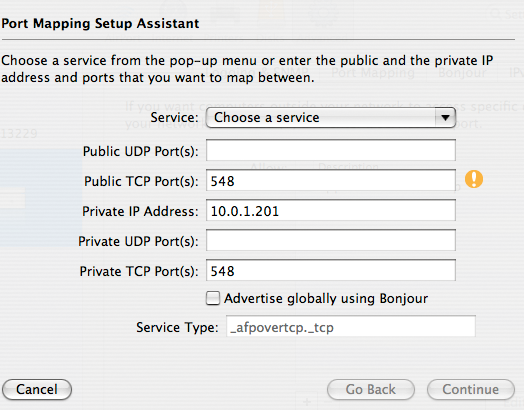Click the yellow warning icon beside Public TCP
Viewport: 524px width, 410px height.
[x=474, y=179]
